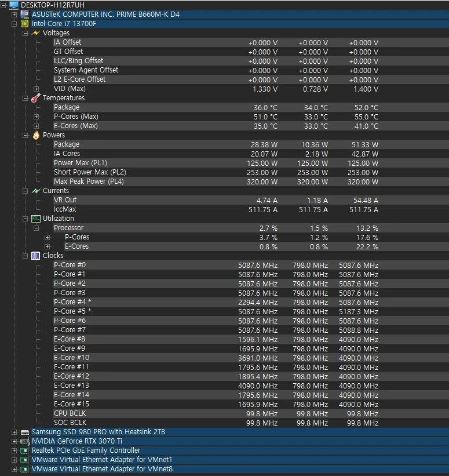
Task: Click the VMnet1 adapter icon
Action: coord(25,460)
